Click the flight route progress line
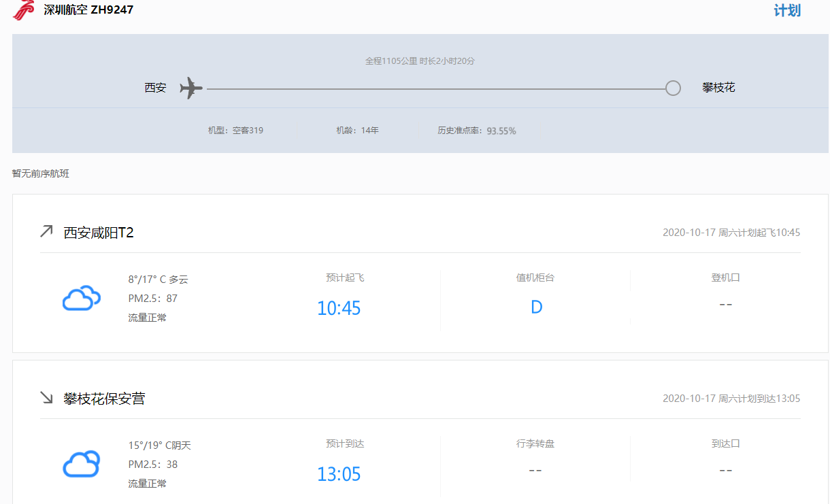This screenshot has height=504, width=830. coord(436,89)
